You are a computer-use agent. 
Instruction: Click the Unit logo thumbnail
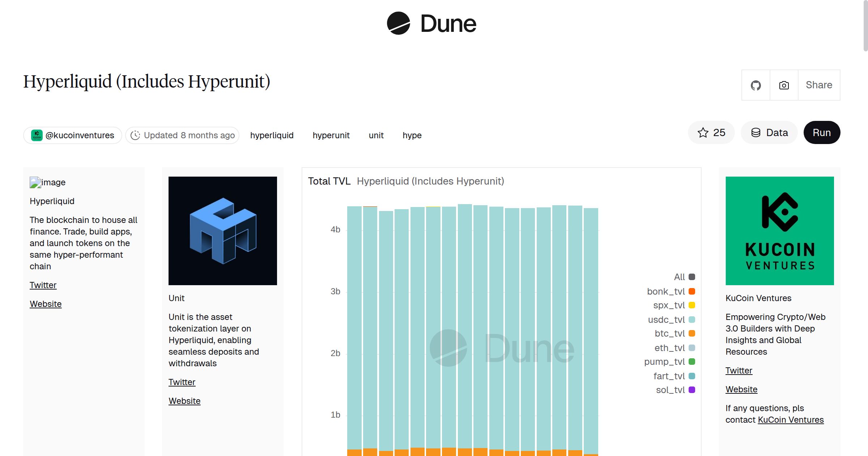[222, 230]
